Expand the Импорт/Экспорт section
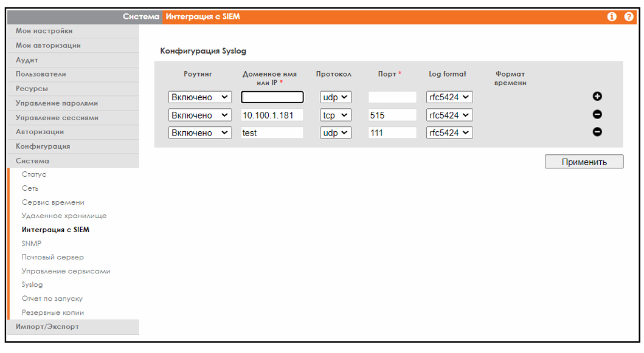This screenshot has width=644, height=353. (47, 327)
